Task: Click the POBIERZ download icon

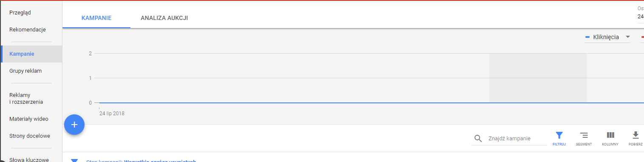Action: (636, 139)
